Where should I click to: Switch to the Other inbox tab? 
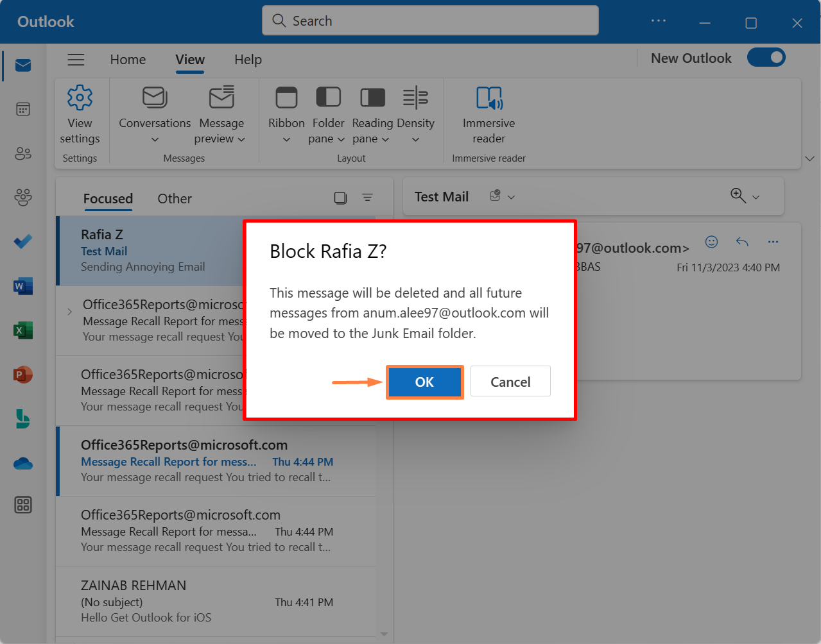point(175,199)
